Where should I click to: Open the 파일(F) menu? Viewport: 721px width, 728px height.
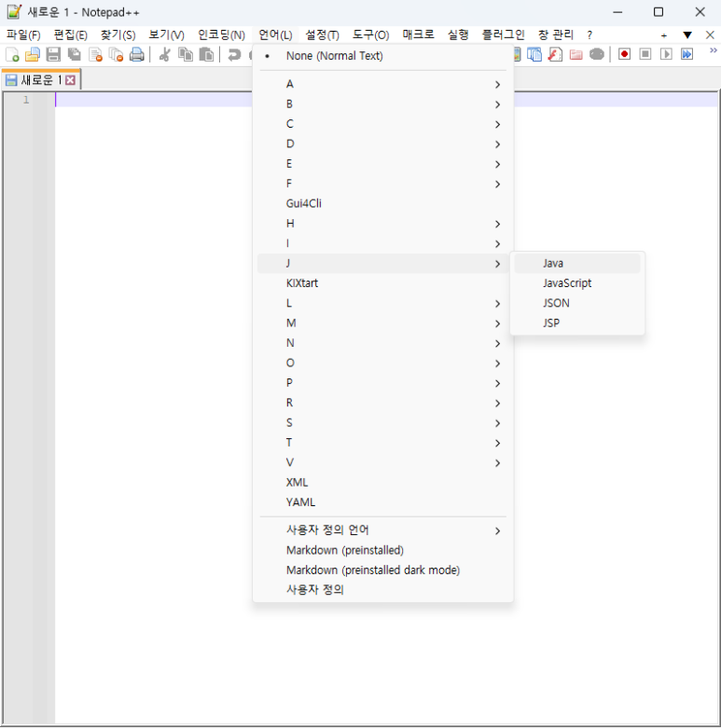(x=23, y=34)
